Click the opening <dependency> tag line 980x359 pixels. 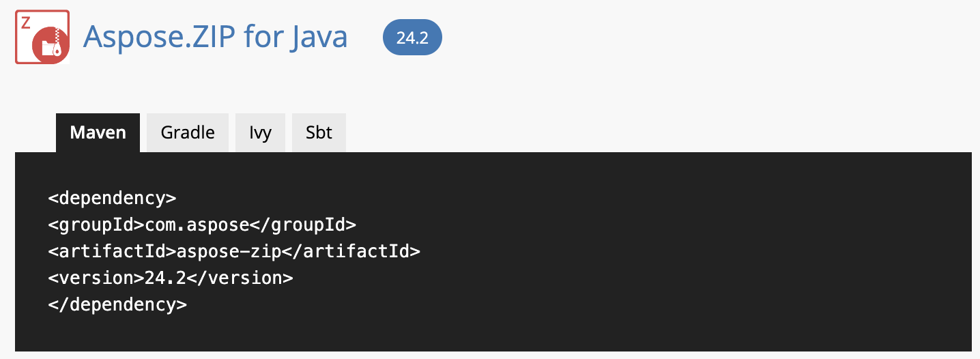(x=113, y=199)
